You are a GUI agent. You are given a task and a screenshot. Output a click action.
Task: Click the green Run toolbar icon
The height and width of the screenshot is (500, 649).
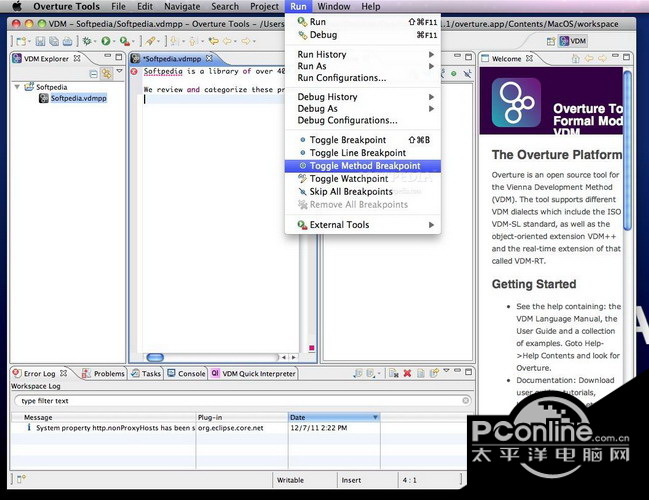[106, 41]
